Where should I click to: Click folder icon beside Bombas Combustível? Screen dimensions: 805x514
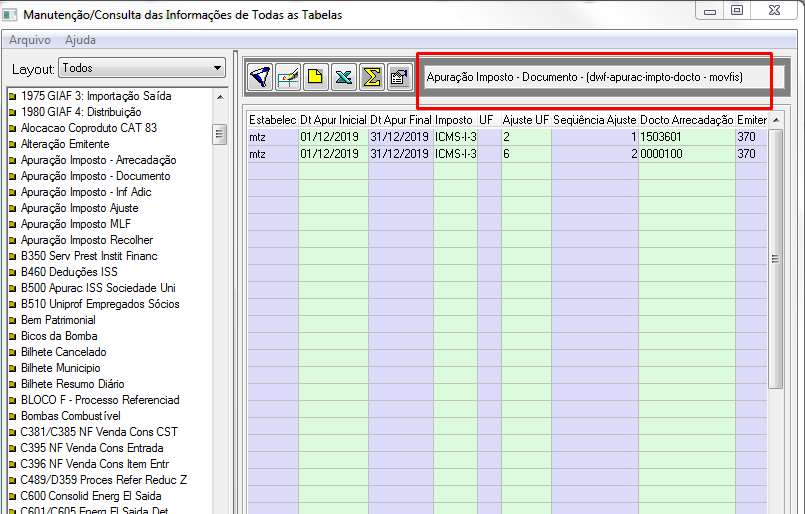13,416
